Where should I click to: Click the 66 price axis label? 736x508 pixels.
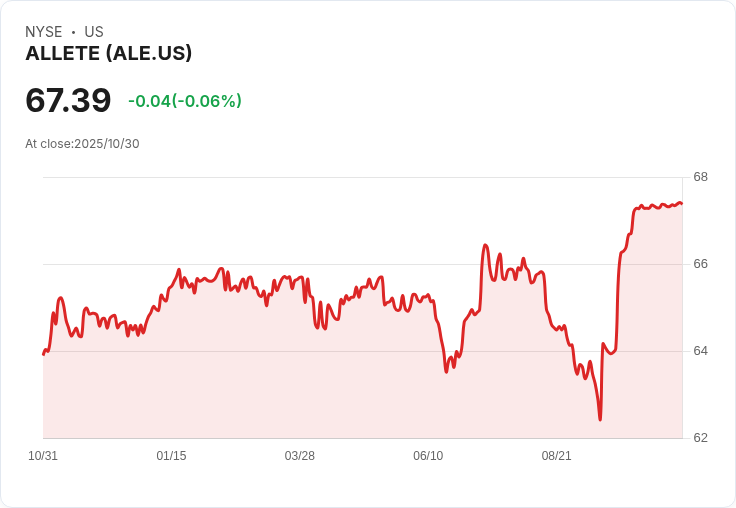(701, 264)
